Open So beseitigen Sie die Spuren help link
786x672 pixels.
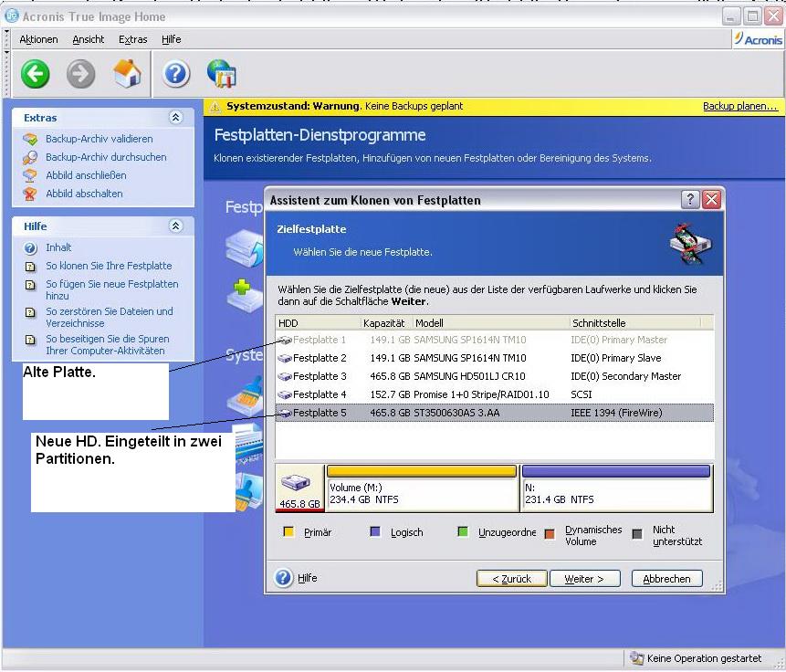point(108,344)
